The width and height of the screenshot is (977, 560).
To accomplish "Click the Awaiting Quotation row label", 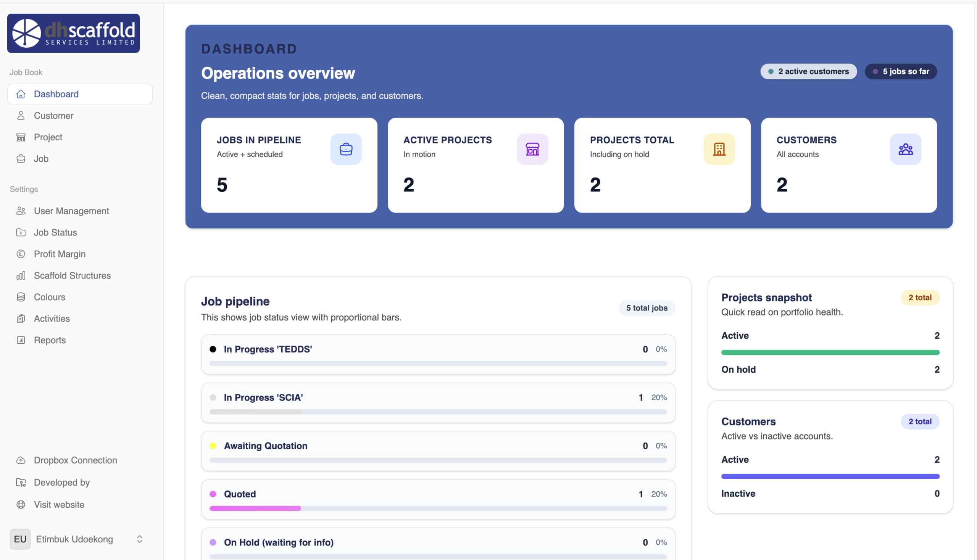I will click(266, 446).
